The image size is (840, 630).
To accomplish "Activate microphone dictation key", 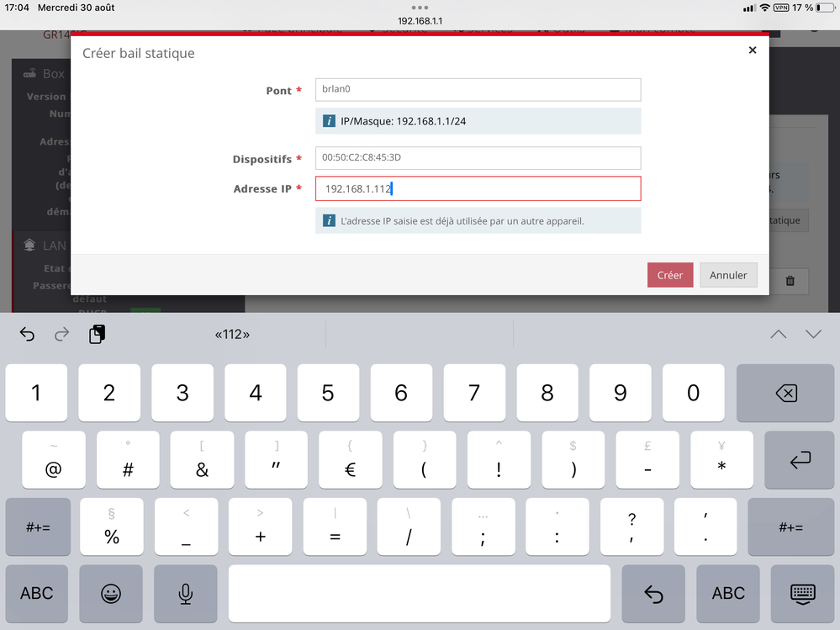I will click(185, 593).
